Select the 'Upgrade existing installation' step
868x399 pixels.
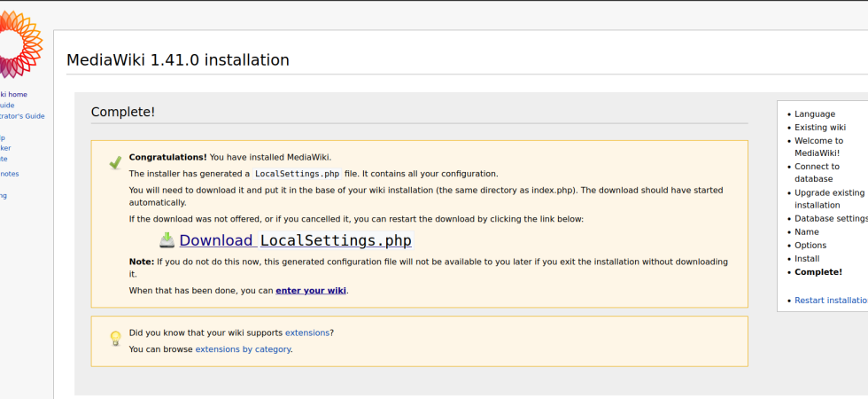[829, 199]
